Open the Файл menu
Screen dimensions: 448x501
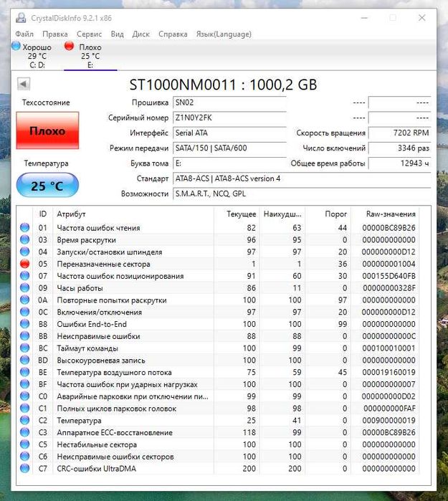pyautogui.click(x=24, y=34)
